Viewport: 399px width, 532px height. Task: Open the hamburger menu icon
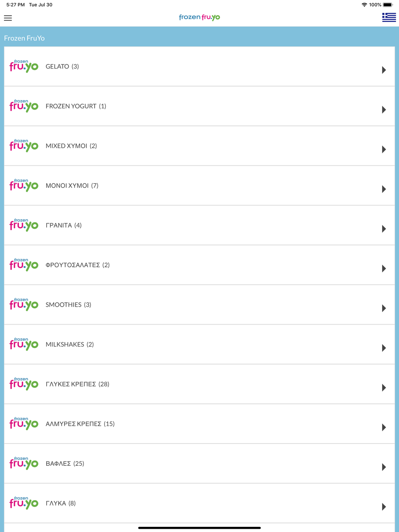(x=8, y=18)
